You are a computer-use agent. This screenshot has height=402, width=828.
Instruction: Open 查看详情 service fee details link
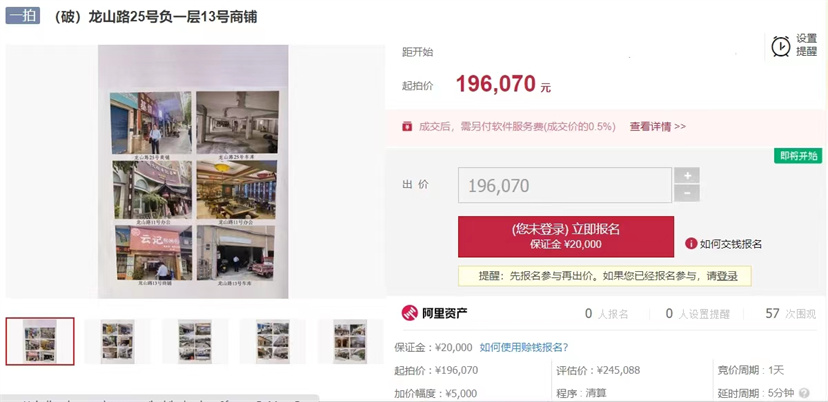point(657,127)
